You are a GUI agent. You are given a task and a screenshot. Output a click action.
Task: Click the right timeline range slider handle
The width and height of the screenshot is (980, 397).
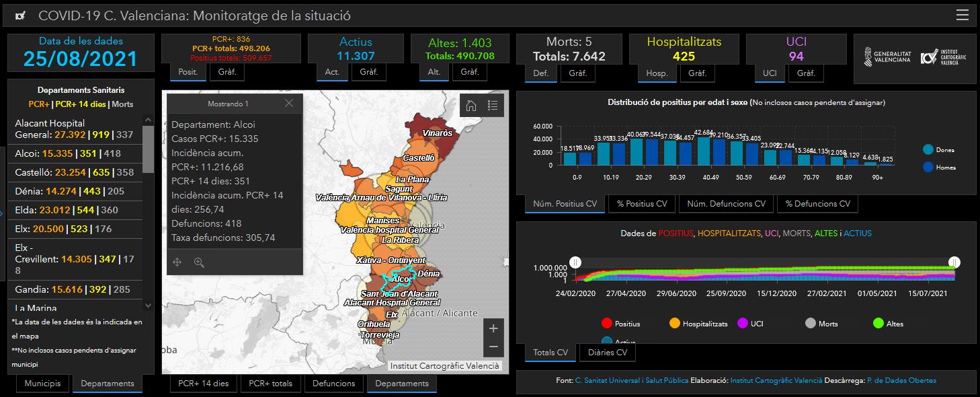[x=954, y=262]
